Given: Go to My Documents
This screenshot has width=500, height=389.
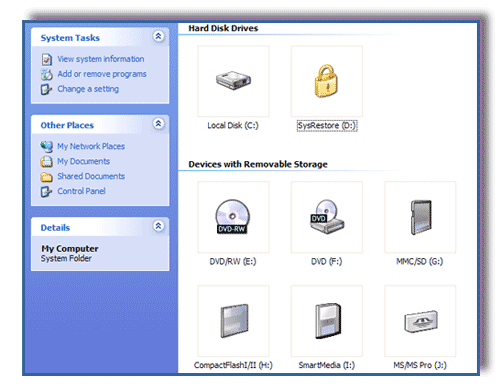Looking at the screenshot, I should point(83,161).
